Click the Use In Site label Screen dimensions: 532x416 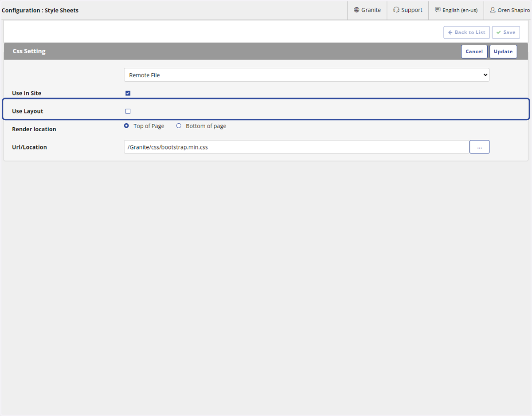27,93
